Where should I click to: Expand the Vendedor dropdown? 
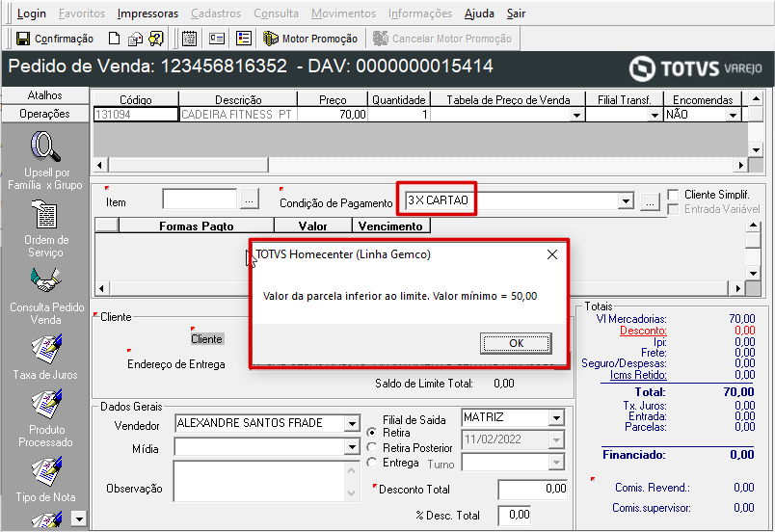point(352,424)
